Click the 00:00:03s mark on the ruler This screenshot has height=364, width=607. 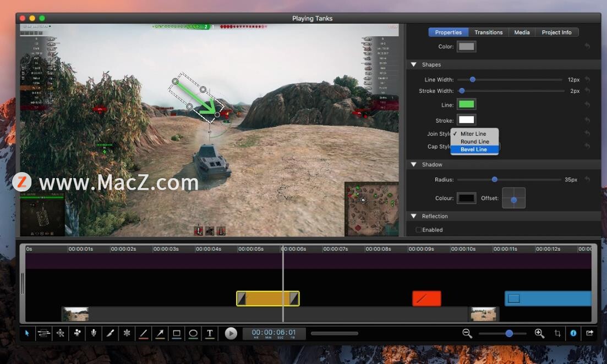pos(166,249)
